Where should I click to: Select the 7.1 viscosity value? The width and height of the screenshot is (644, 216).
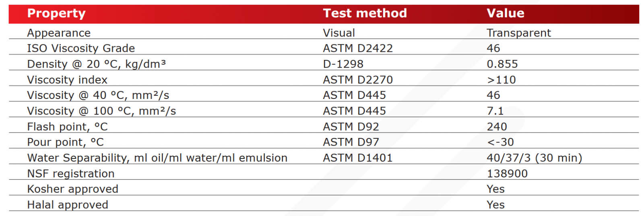(x=495, y=111)
